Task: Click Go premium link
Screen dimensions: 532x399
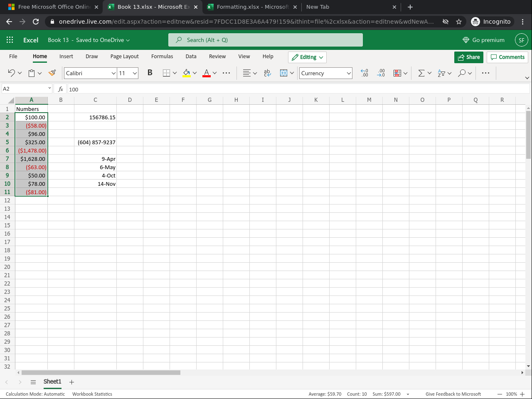Action: (483, 40)
